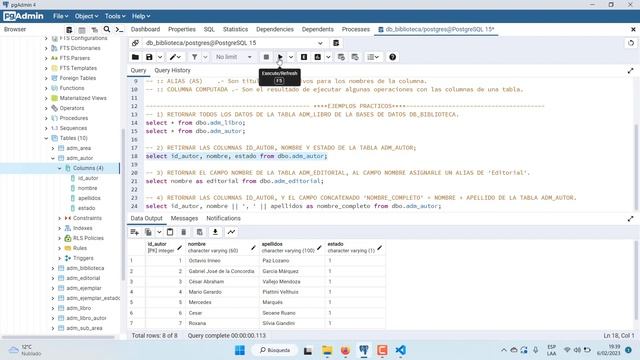640x360 pixels.
Task: Switch to the Dashboard tab
Action: [x=145, y=29]
